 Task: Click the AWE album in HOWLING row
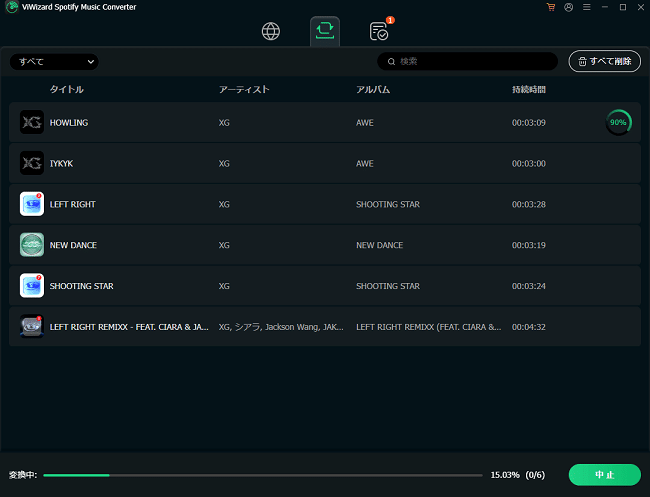[x=365, y=123]
